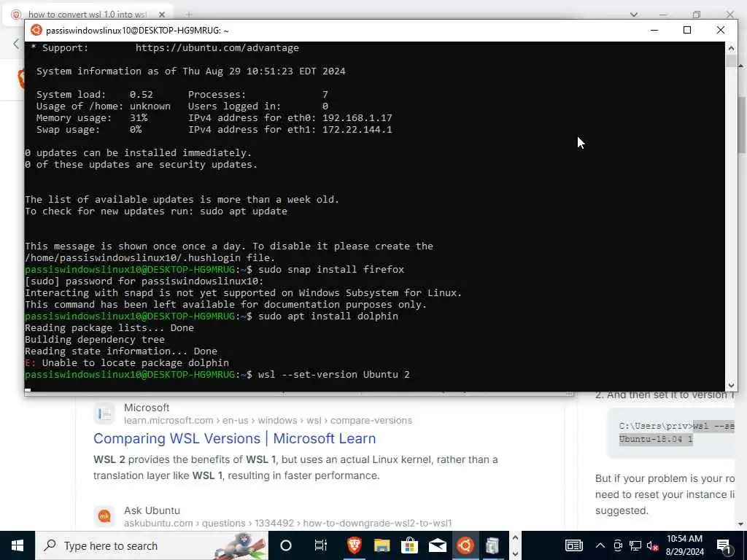Click the learn.microsoft.com breadcrumb URL
747x560 pixels.
[x=268, y=421]
